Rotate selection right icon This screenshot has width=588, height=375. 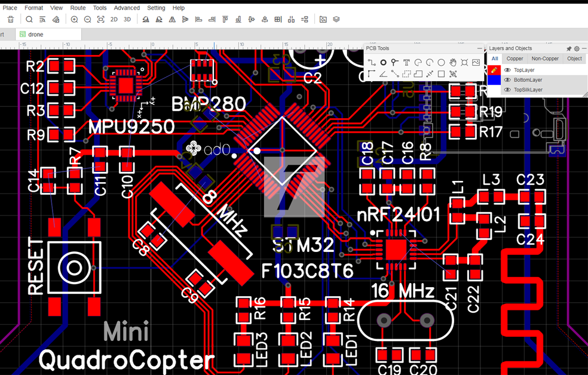pyautogui.click(x=159, y=20)
